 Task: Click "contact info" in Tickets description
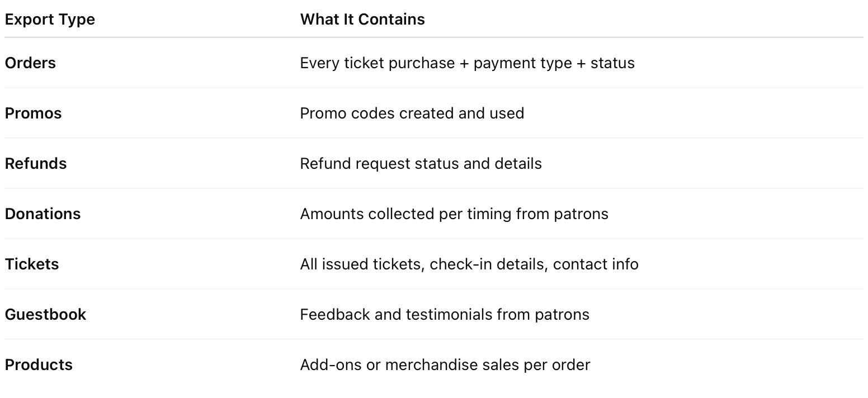point(596,264)
